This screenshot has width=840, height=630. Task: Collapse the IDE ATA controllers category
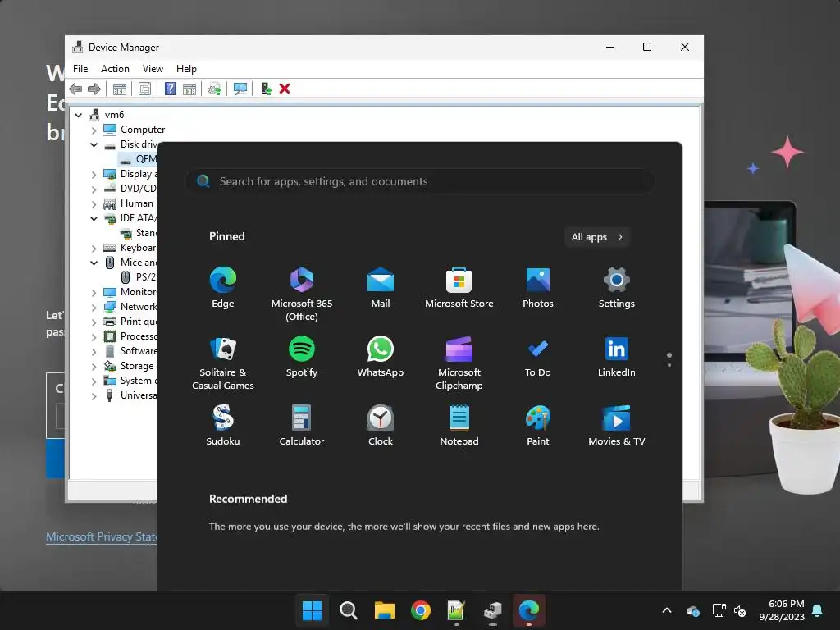94,218
